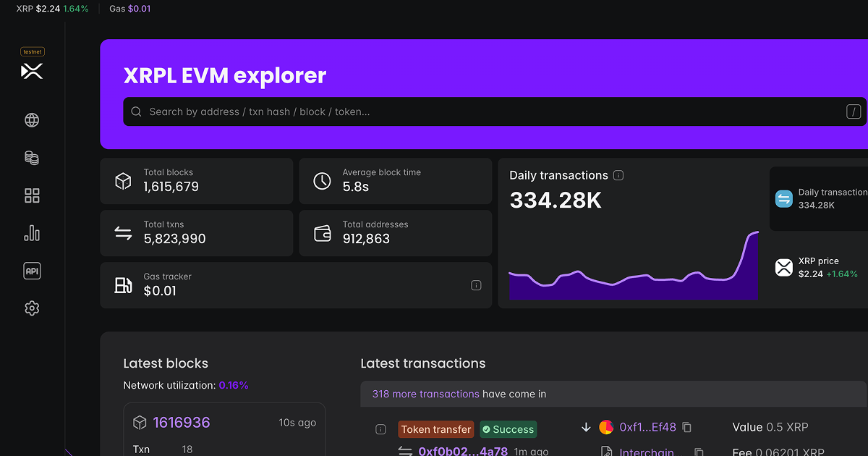Viewport: 868px width, 456px height.
Task: Copy the Interchain transaction hash icon
Action: [698, 452]
